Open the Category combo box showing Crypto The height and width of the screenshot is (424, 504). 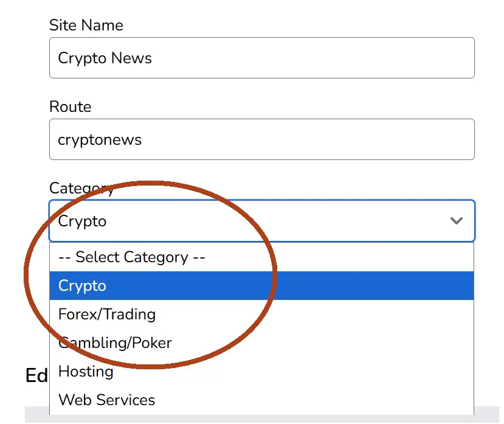click(261, 221)
